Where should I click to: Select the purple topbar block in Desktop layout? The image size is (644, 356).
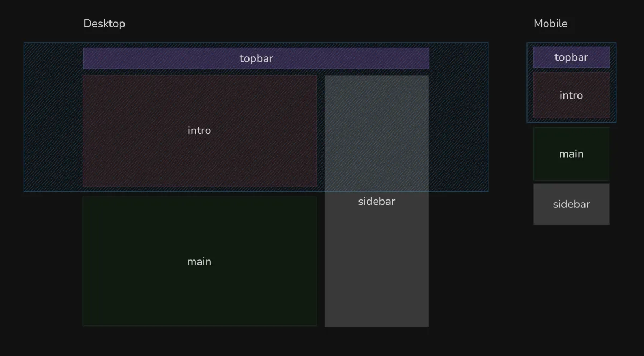[x=161, y=58]
